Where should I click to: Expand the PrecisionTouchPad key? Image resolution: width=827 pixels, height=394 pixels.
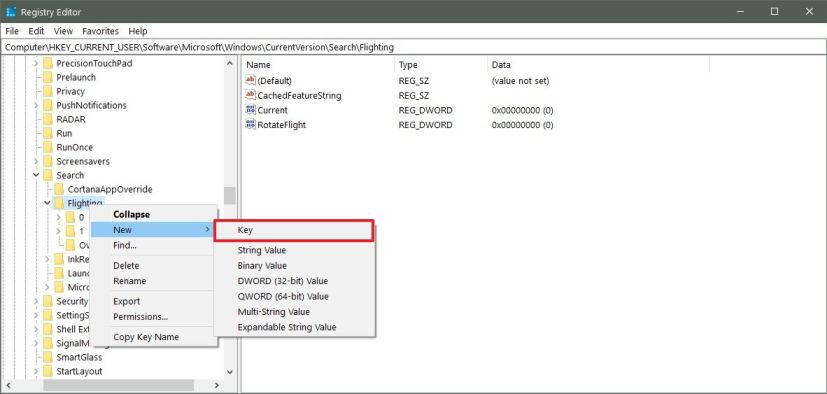pyautogui.click(x=36, y=63)
